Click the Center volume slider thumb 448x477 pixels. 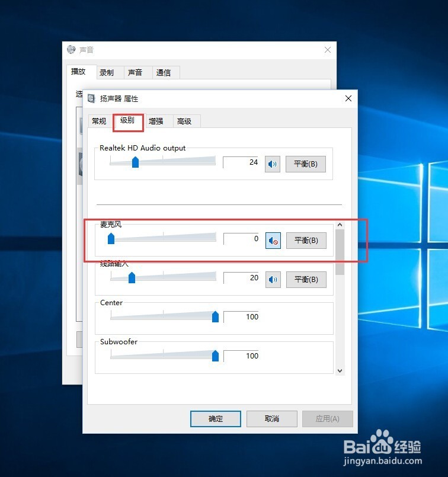point(215,316)
